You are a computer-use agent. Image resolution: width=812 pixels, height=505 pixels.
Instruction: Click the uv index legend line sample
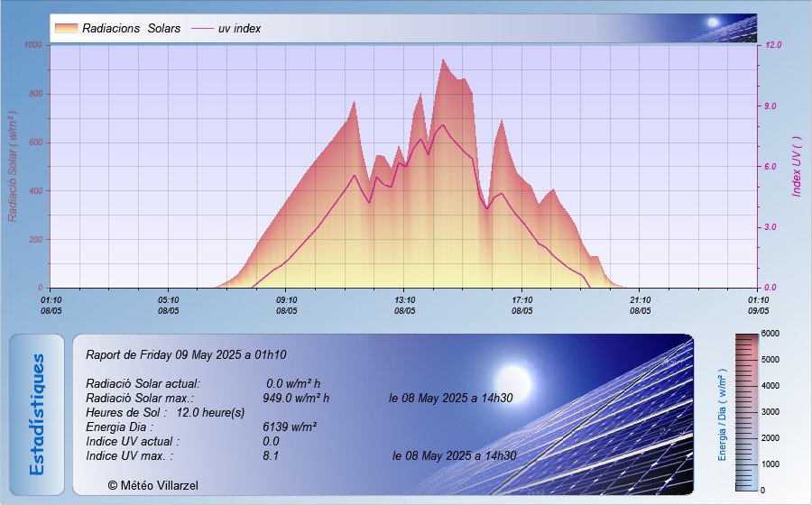(202, 29)
